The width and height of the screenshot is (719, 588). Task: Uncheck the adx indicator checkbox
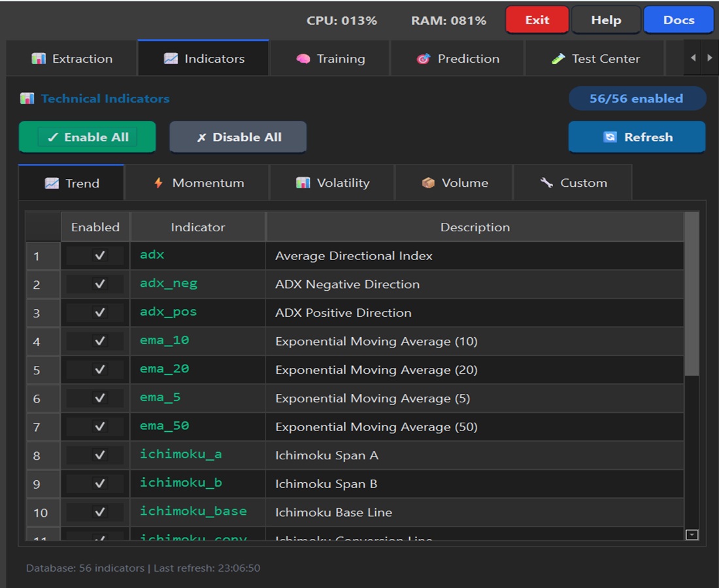click(x=100, y=255)
